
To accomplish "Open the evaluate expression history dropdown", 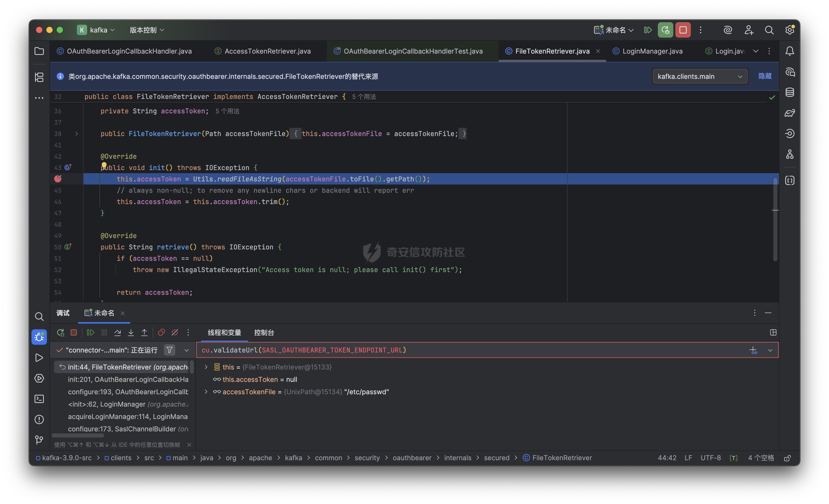I will pos(770,350).
